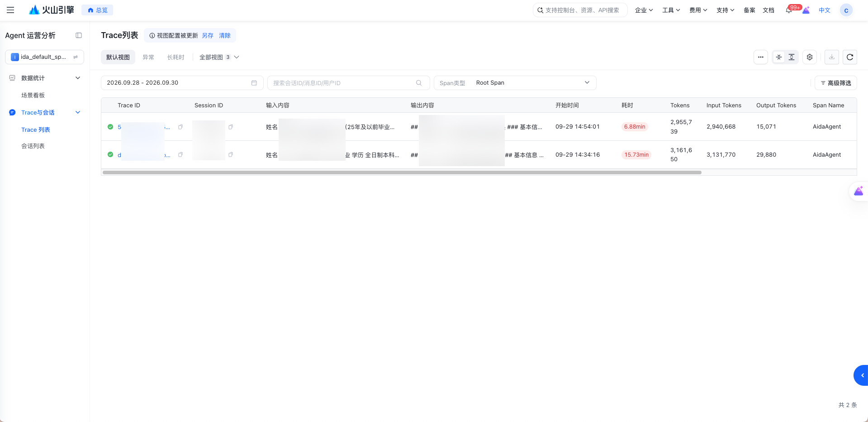Screen dimensions: 868x422
Task: Open the 支持 dropdown menu
Action: click(726, 10)
